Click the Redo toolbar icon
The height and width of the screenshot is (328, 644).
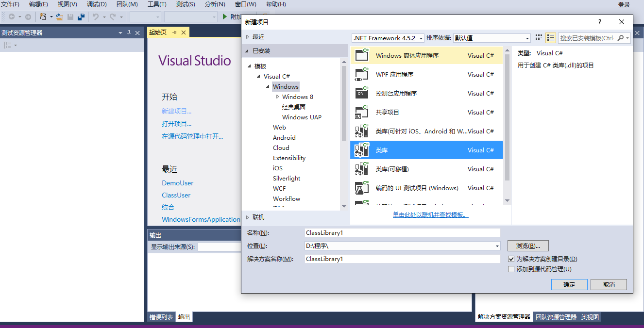point(112,16)
